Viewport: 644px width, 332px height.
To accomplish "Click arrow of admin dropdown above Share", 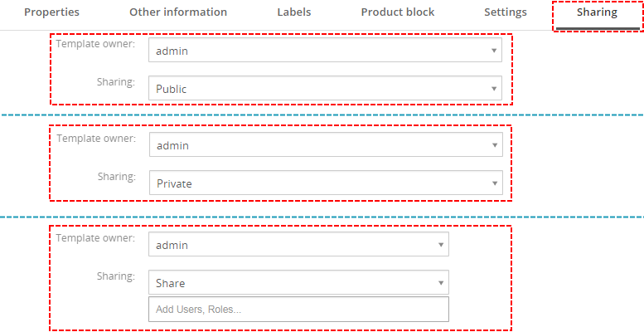I will point(440,245).
